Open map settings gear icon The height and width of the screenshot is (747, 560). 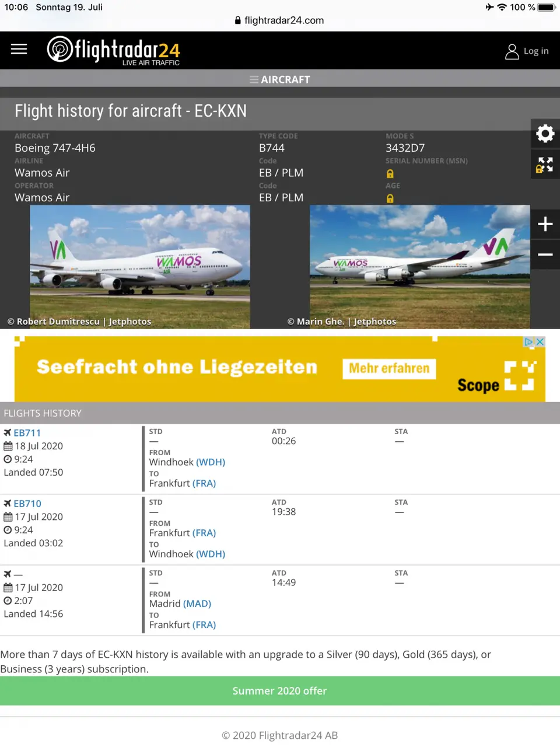(x=545, y=134)
